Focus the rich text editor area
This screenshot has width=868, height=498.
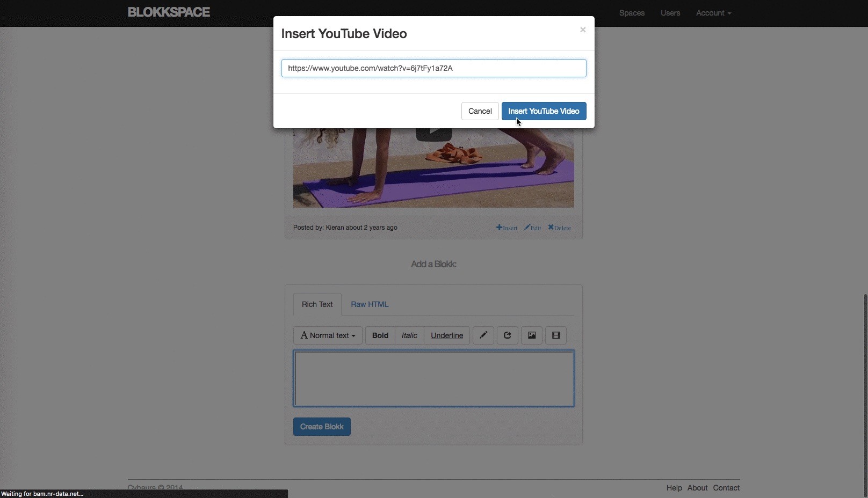coord(433,378)
